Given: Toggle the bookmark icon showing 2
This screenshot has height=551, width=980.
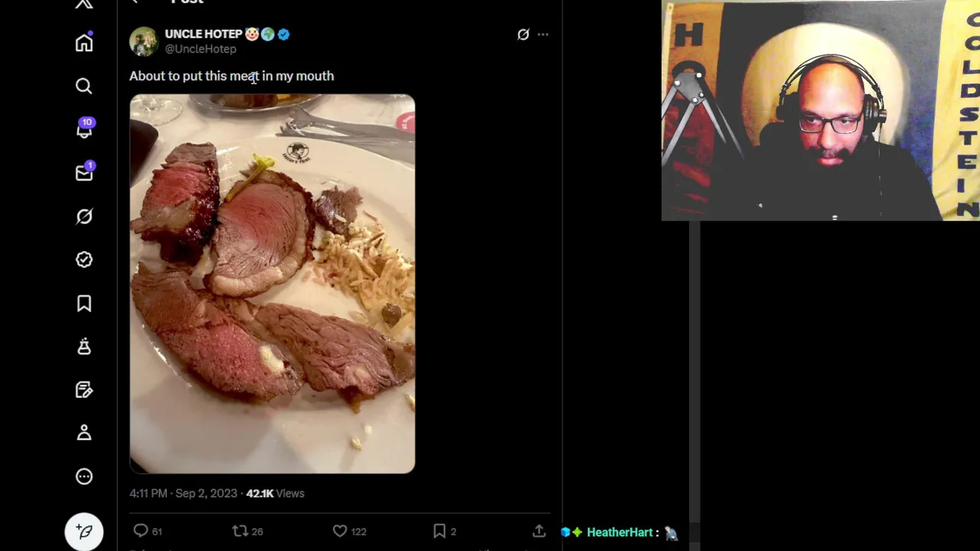Looking at the screenshot, I should click(445, 531).
